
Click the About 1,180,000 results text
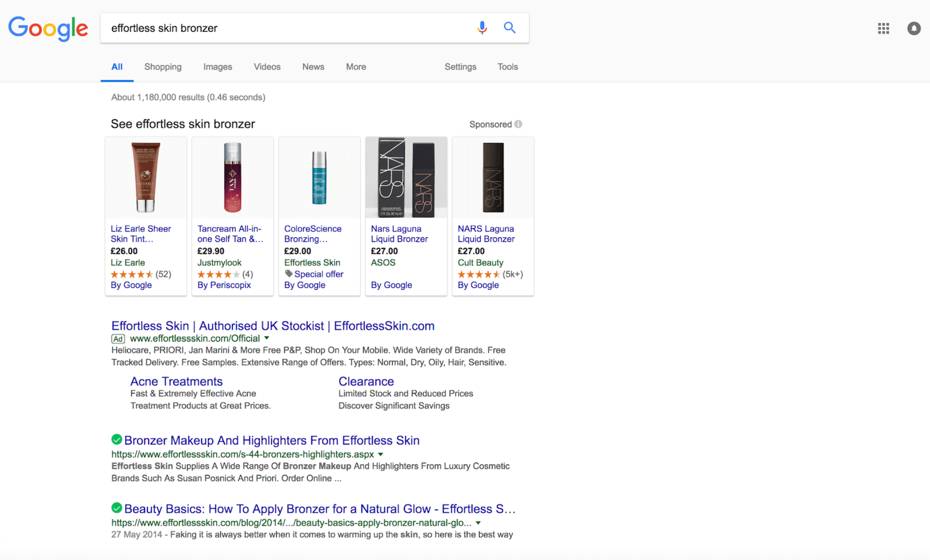coord(188,97)
